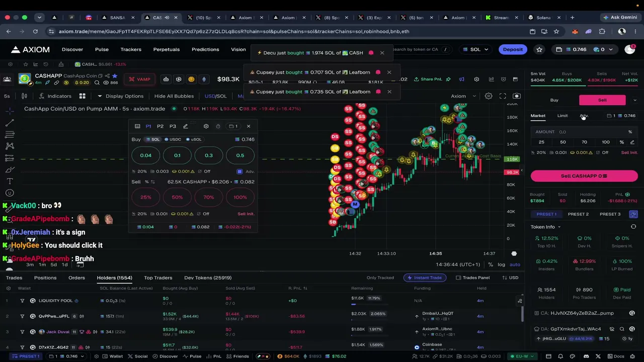Image resolution: width=644 pixels, height=362 pixels.
Task: Click the Sell CASHAPP button
Action: 584,176
